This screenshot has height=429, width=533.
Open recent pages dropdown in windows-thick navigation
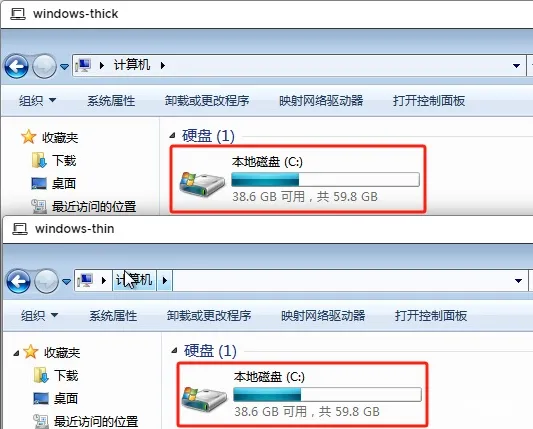click(65, 67)
